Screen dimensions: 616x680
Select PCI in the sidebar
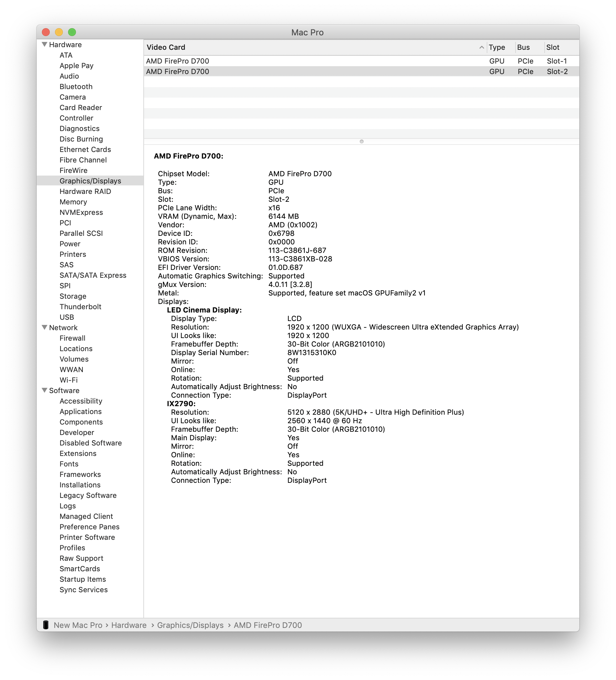tap(65, 222)
